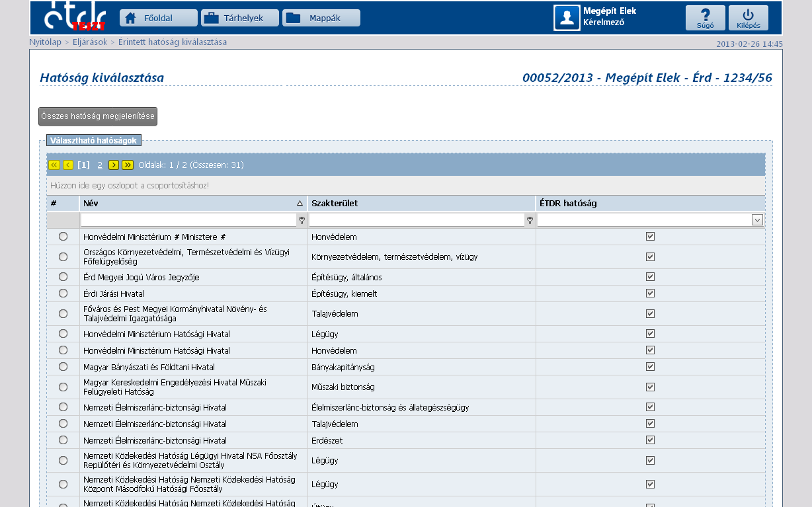Click the Érdi Járási Hivatal name

coord(114,293)
